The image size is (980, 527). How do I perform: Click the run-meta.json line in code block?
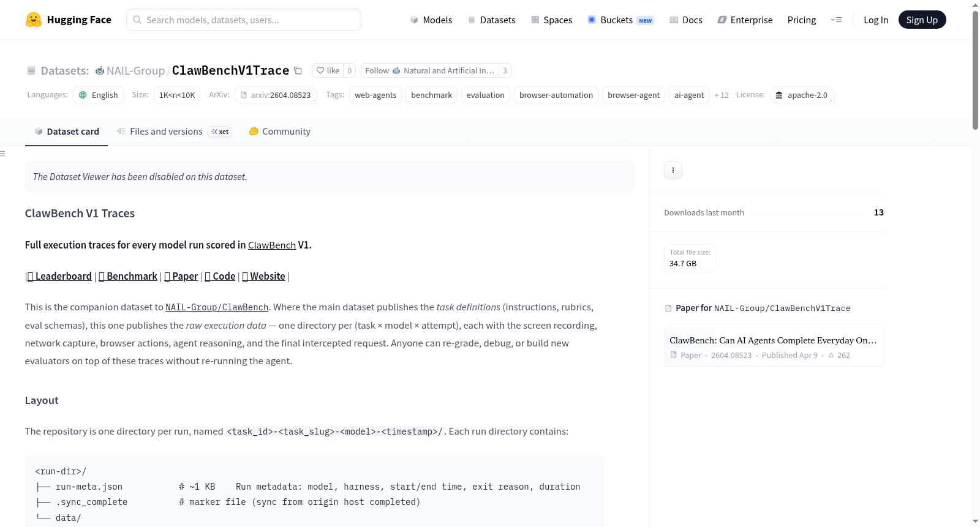coord(307,487)
